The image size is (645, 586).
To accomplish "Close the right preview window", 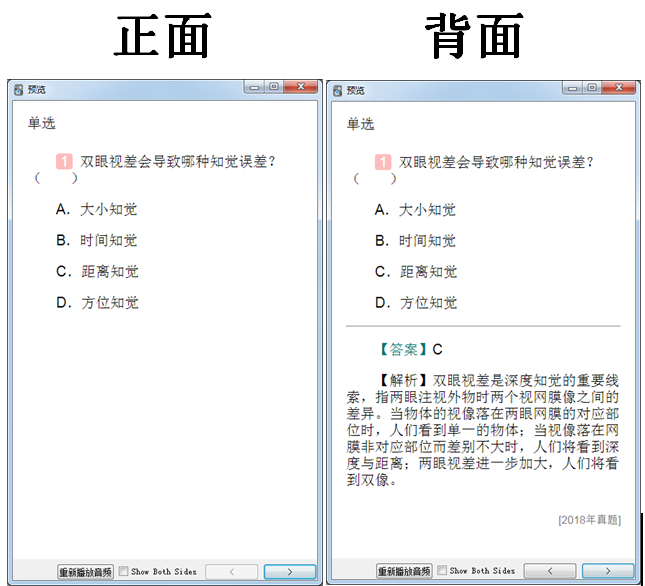I will (619, 88).
